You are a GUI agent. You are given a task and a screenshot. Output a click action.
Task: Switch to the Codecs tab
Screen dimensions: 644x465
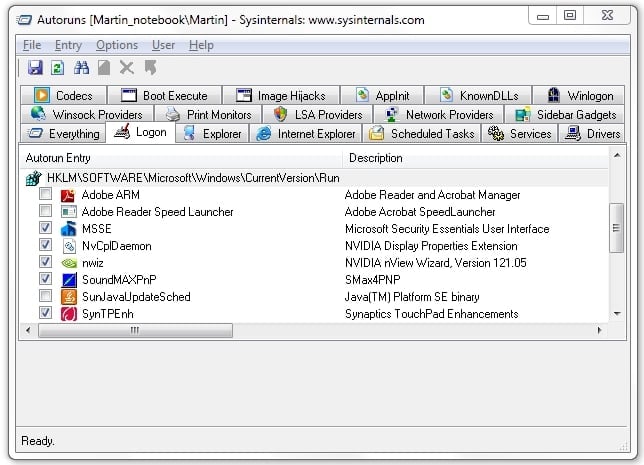63,95
